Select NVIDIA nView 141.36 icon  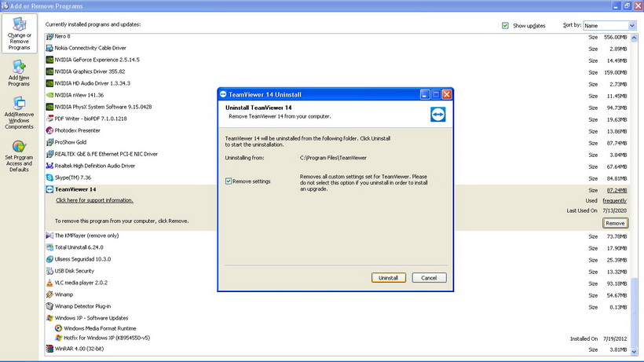49,95
